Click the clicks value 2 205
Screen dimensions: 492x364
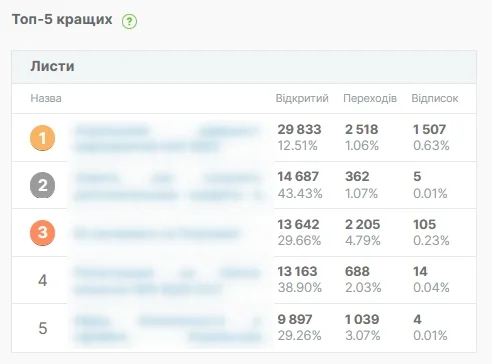tap(363, 224)
